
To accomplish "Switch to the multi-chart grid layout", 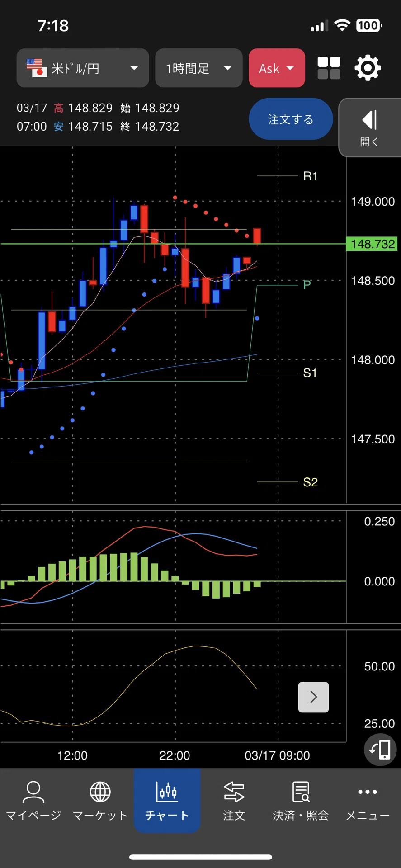I will (x=329, y=68).
